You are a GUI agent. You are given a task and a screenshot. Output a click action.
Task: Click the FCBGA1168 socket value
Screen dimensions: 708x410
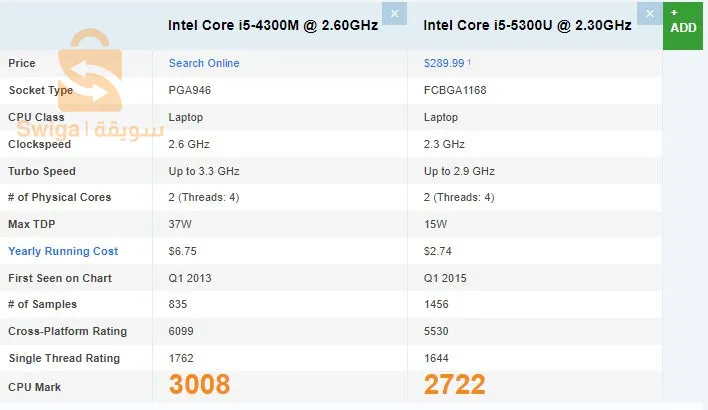pos(455,90)
